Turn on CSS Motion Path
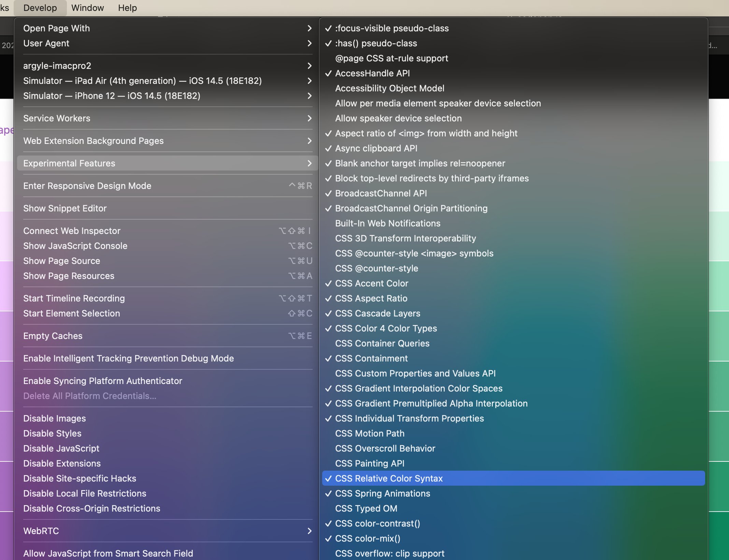The width and height of the screenshot is (729, 560). [x=369, y=433]
